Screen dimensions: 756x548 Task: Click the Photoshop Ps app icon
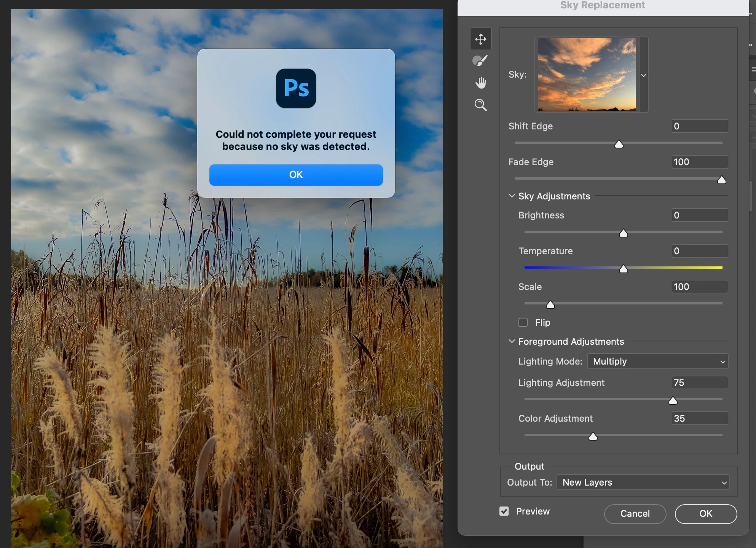pos(296,88)
